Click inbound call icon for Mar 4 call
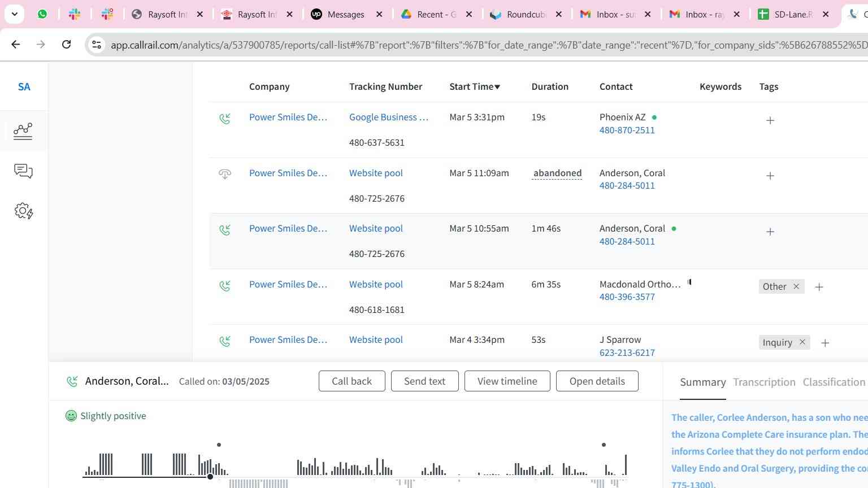 pyautogui.click(x=225, y=341)
